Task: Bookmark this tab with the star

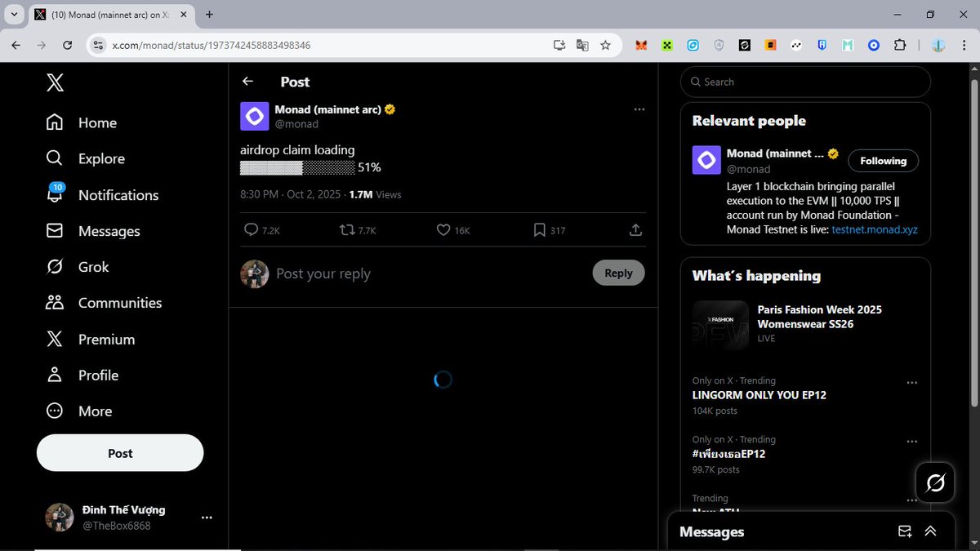Action: (x=605, y=45)
